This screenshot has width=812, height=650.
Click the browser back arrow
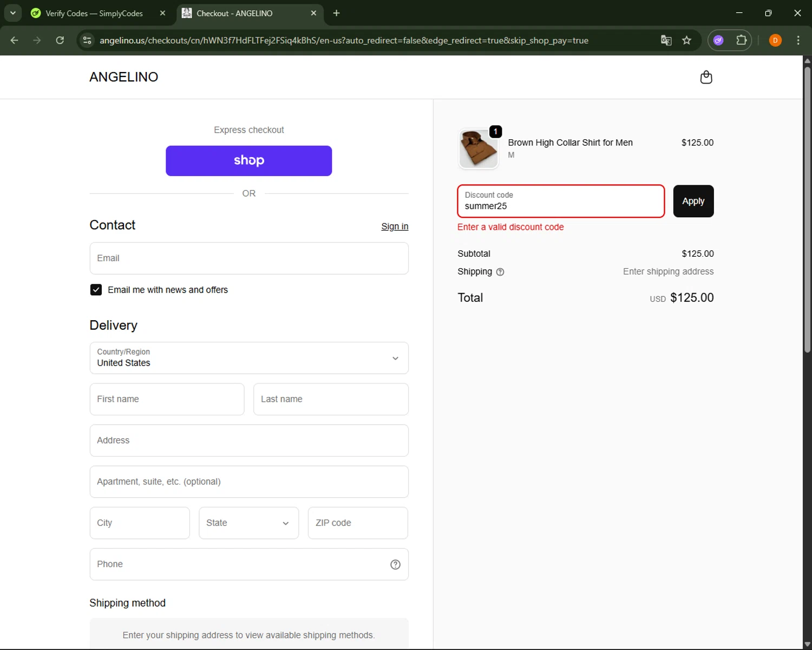[x=15, y=40]
